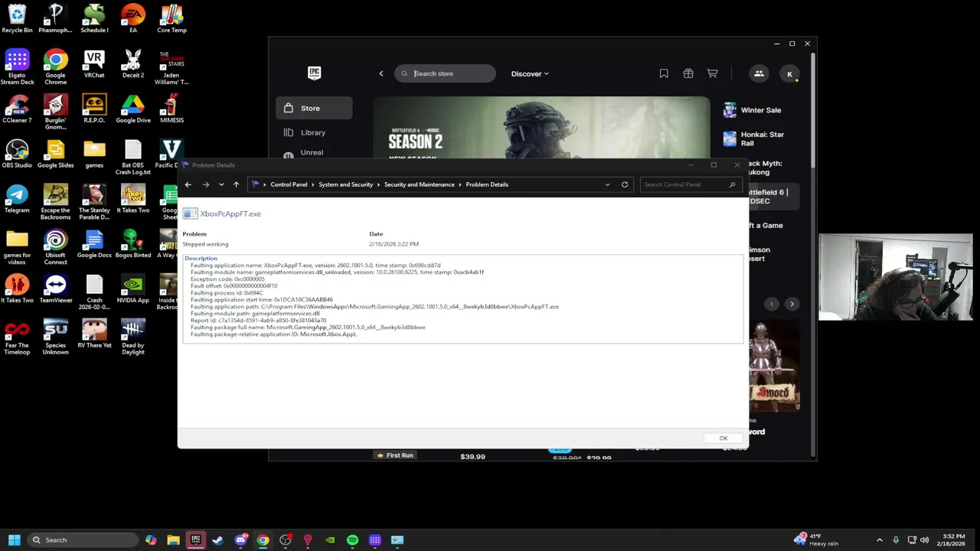
Task: Click the 'Faulting module path' line
Action: pyautogui.click(x=255, y=314)
